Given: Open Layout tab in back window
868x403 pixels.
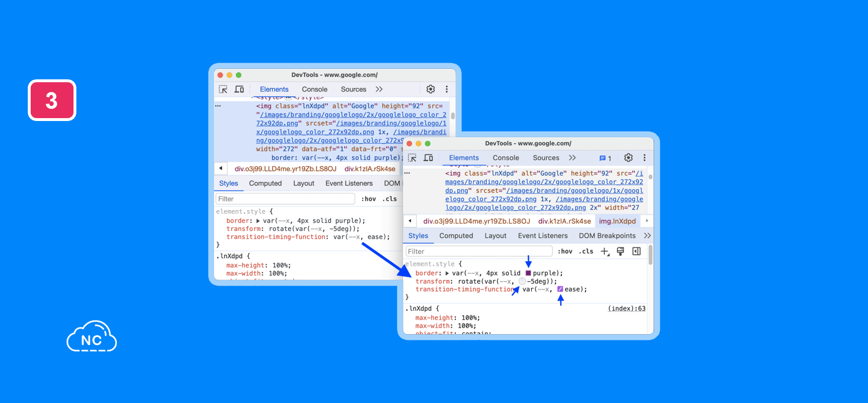Looking at the screenshot, I should coord(304,183).
